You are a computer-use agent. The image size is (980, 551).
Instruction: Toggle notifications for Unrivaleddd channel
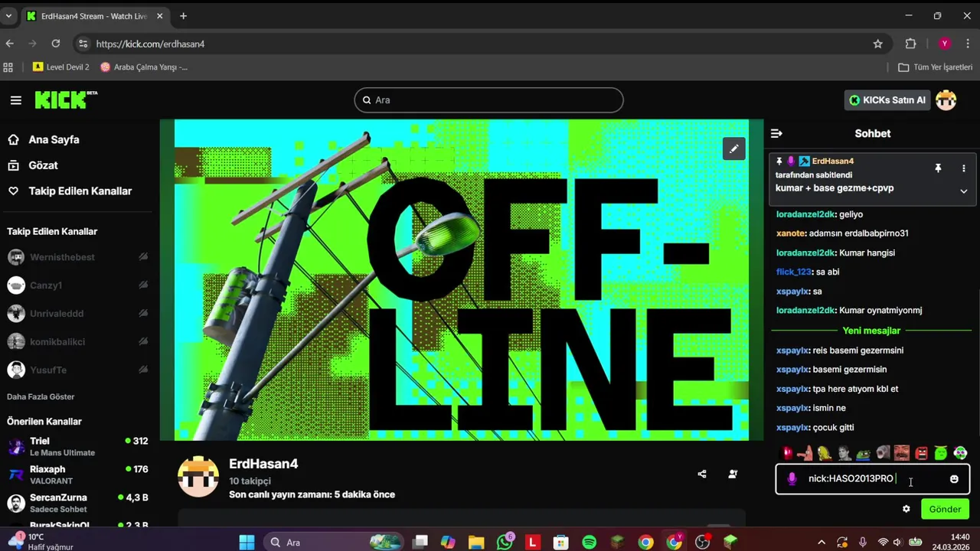click(x=143, y=314)
